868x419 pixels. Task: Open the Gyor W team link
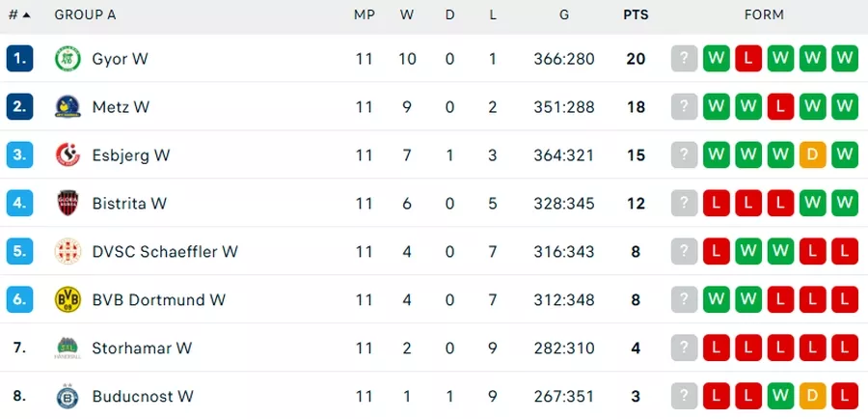click(120, 59)
